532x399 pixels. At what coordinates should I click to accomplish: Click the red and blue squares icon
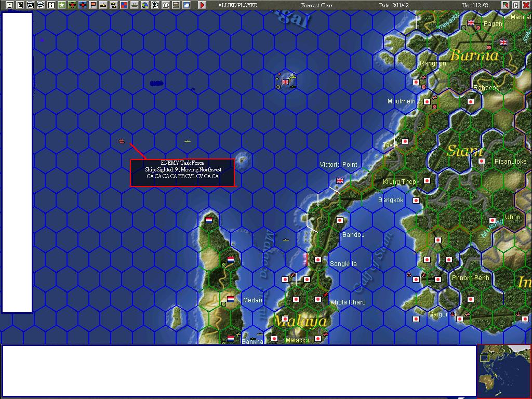point(124,5)
